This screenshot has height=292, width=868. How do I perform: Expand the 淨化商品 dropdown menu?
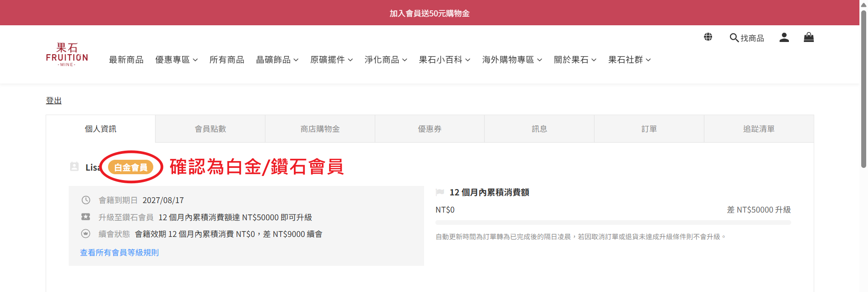coord(386,60)
